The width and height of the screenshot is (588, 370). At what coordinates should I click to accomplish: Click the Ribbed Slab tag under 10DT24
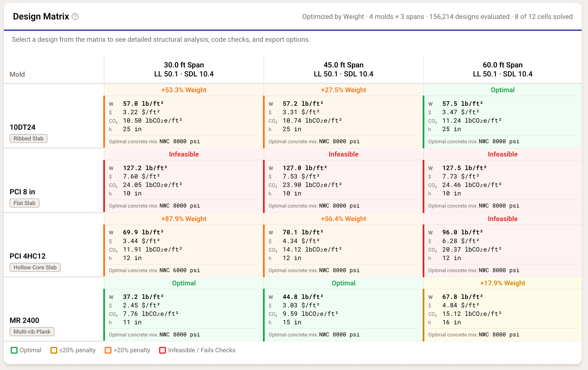[28, 138]
